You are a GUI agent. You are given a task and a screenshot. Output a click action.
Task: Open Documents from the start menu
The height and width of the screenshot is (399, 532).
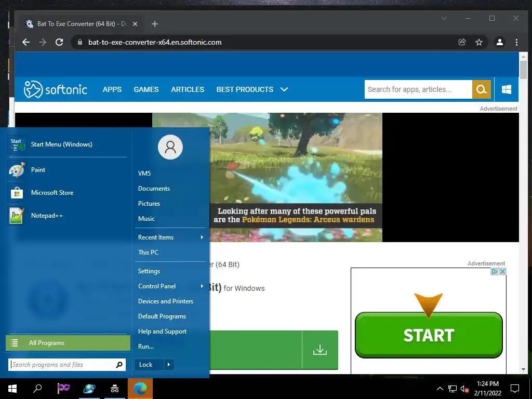coord(170,188)
